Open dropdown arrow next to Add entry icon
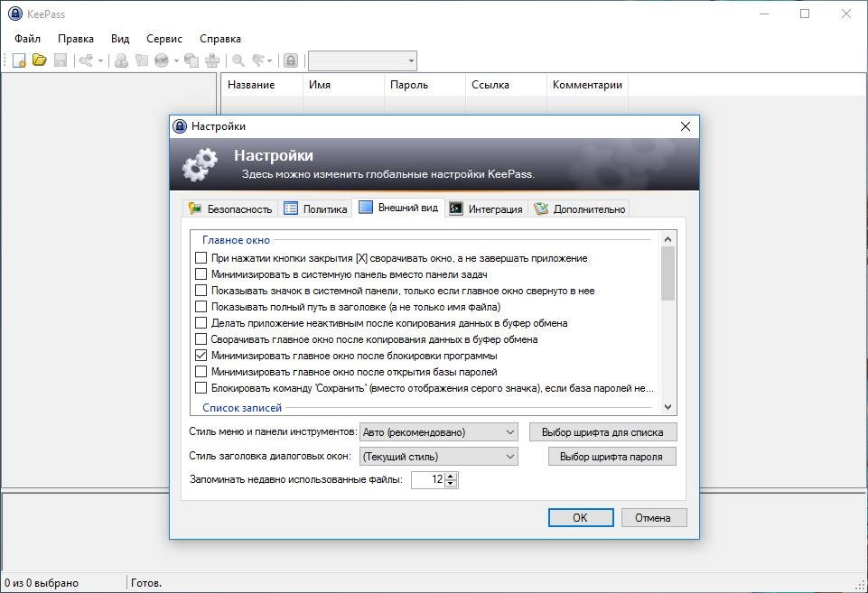 pyautogui.click(x=100, y=60)
